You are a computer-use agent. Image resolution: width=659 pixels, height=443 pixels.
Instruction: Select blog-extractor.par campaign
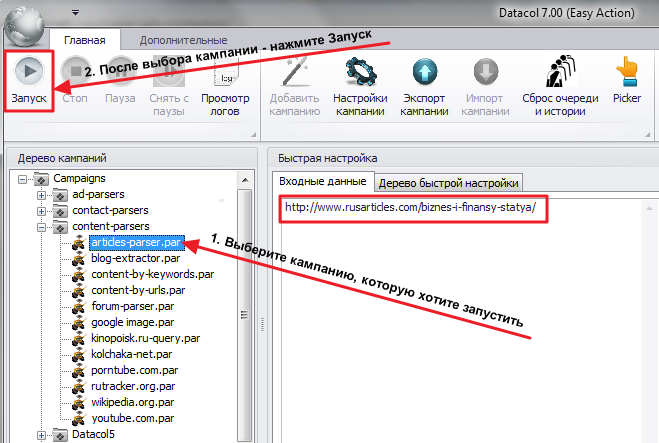click(x=135, y=258)
